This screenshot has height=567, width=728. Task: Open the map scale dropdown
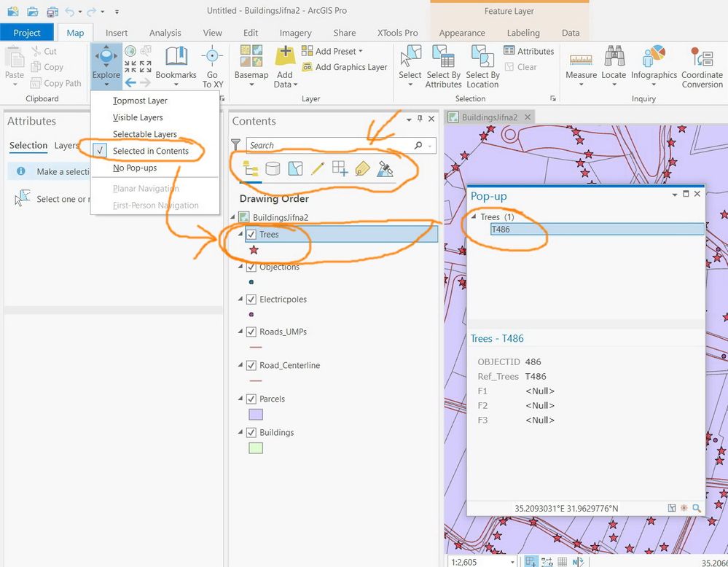click(512, 562)
